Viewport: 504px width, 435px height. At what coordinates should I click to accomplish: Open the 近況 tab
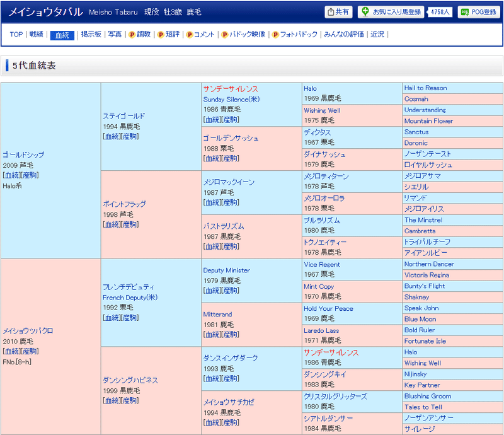pos(377,34)
